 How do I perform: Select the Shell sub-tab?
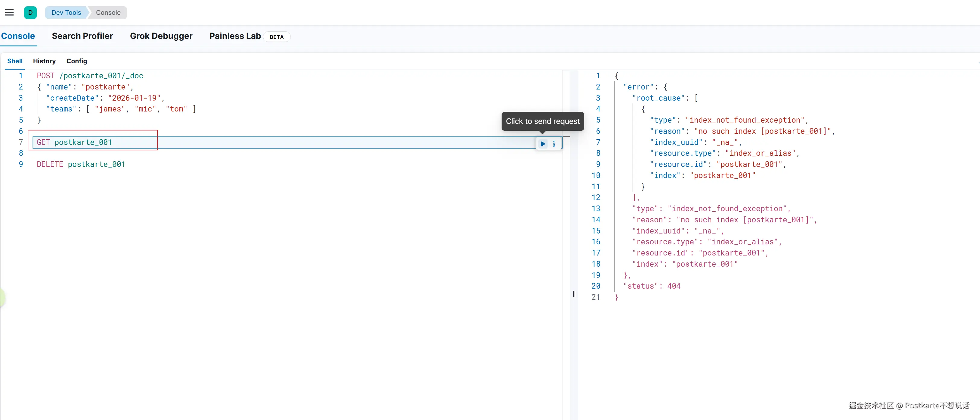(x=15, y=61)
